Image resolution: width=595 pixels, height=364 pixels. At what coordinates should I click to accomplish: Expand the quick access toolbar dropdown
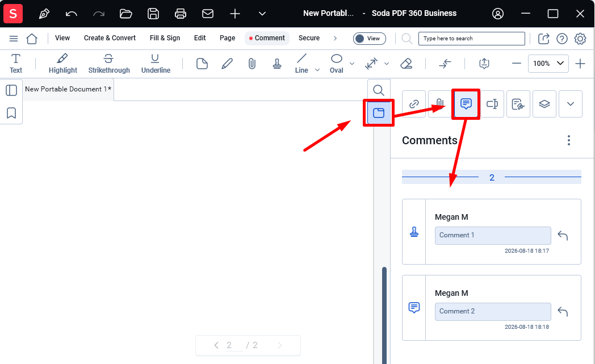click(x=262, y=14)
